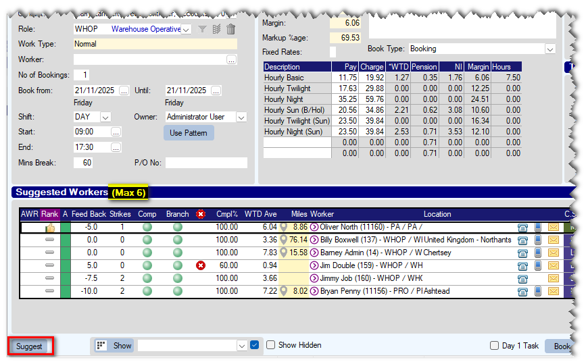Sort by the Miles column header
The height and width of the screenshot is (364, 588).
pyautogui.click(x=299, y=214)
